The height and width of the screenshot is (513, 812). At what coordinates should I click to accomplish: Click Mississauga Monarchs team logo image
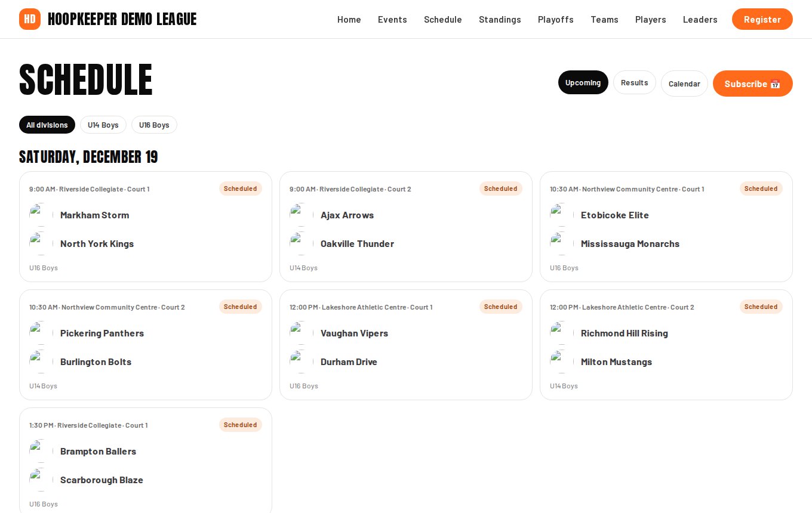pos(562,243)
